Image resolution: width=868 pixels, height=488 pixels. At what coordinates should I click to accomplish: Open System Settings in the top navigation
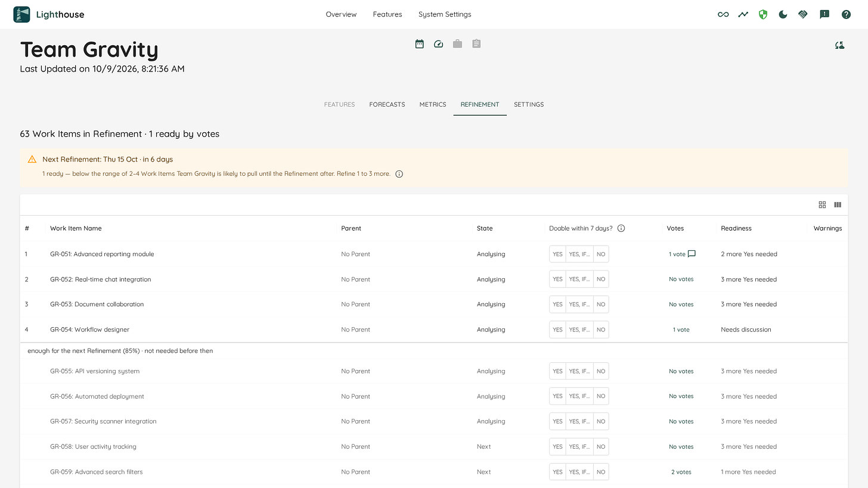pos(445,14)
